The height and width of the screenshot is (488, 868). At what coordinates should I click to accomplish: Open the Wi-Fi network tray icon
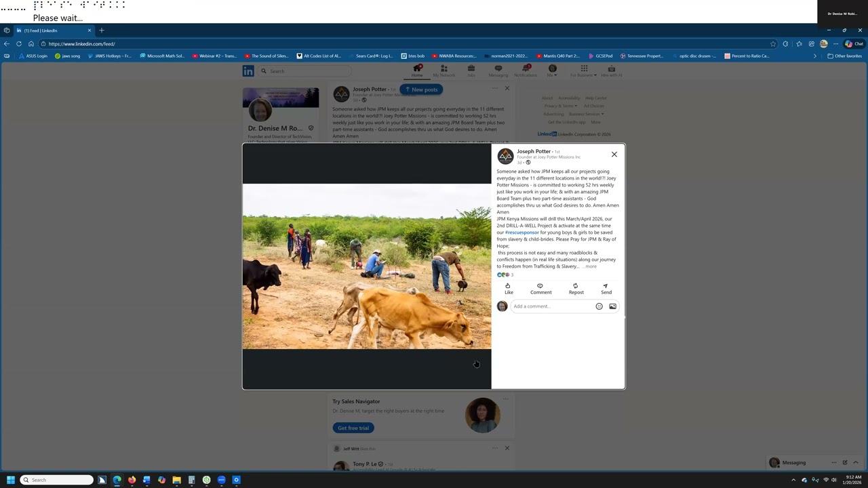tap(825, 480)
